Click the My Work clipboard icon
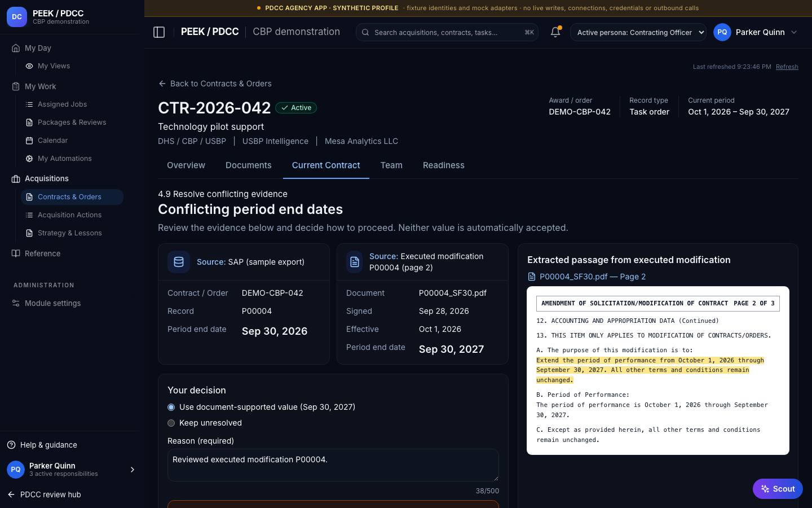Viewport: 812px width, 508px height. [16, 86]
